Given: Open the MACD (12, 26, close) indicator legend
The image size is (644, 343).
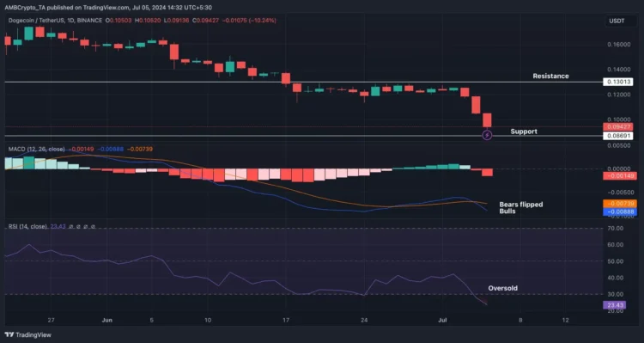Looking at the screenshot, I should (37, 149).
